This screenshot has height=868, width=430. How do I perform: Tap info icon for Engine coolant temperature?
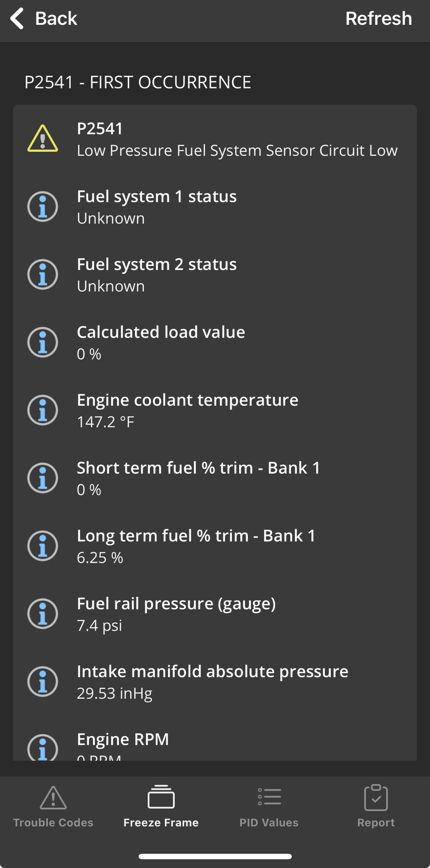[43, 410]
